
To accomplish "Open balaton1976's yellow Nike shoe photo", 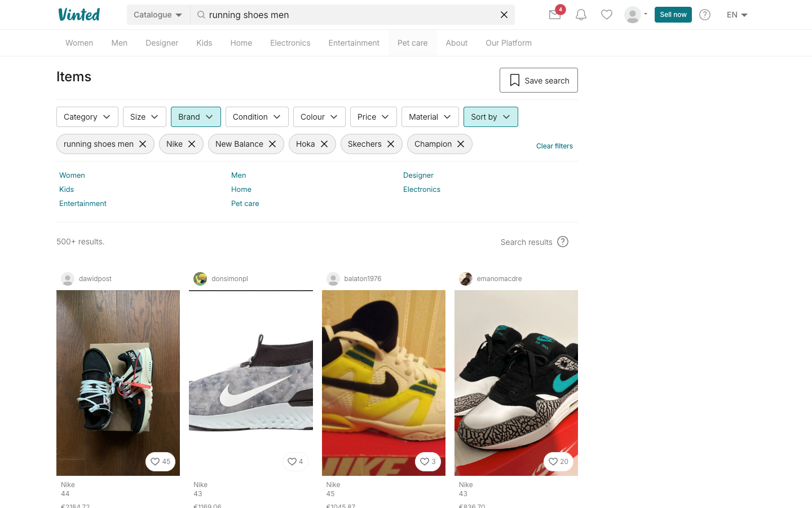I will point(383,383).
